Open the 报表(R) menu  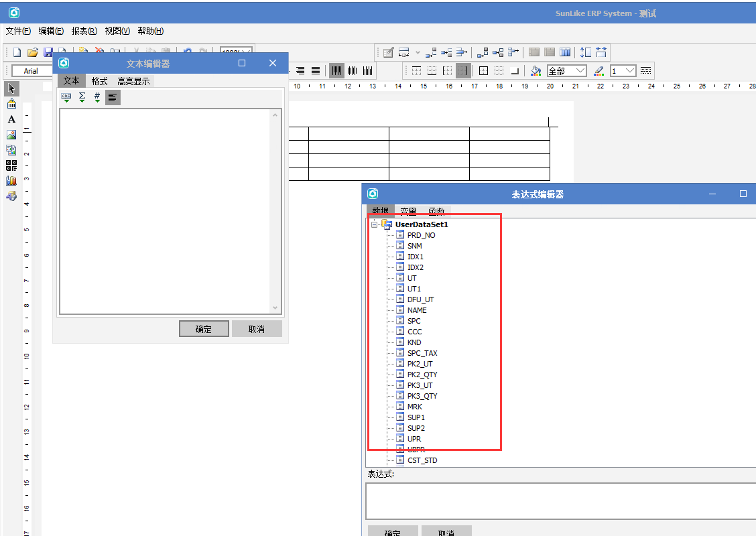click(84, 31)
